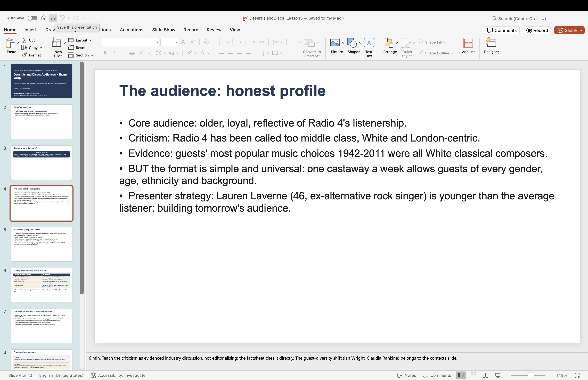Viewport: 588px width, 380px height.
Task: Open Shape Outline dropdown
Action: [436, 53]
